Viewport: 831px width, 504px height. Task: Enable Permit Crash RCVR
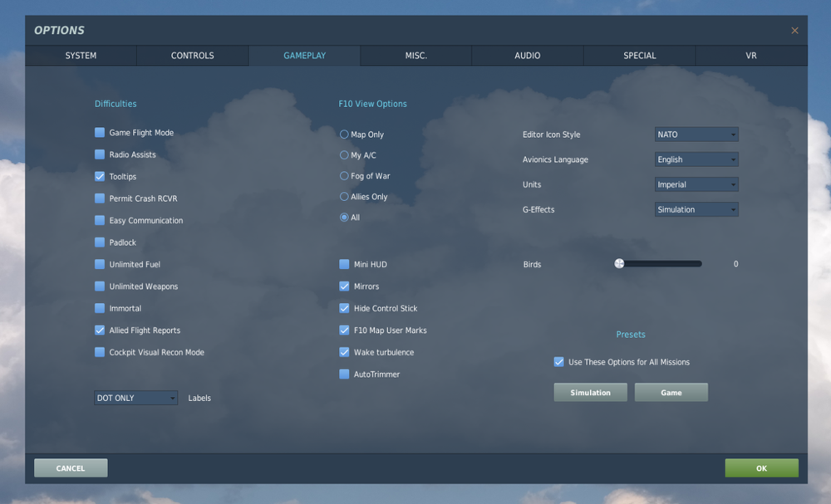point(100,198)
